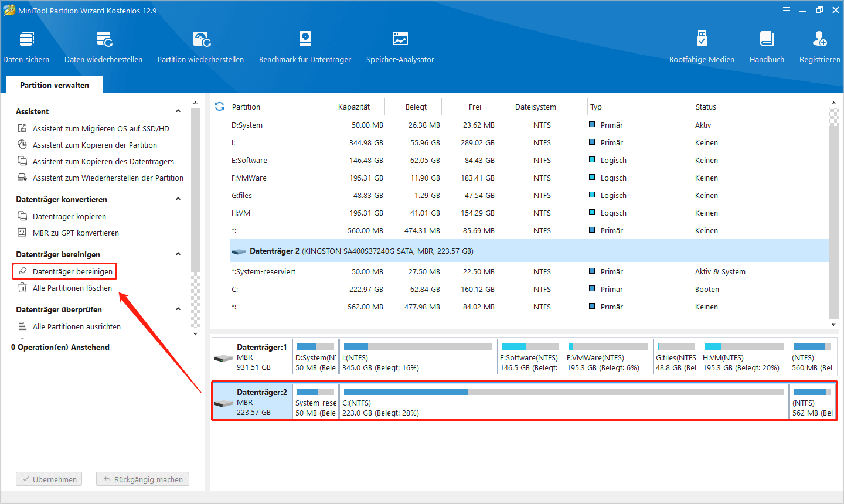
Task: Sort by Frei column header
Action: click(475, 107)
